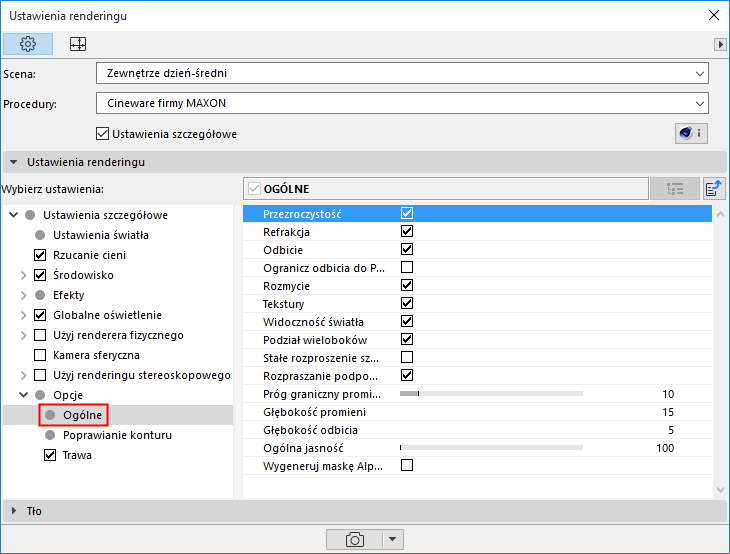Uncheck Podział wieloboków option
730x554 pixels.
tap(407, 339)
